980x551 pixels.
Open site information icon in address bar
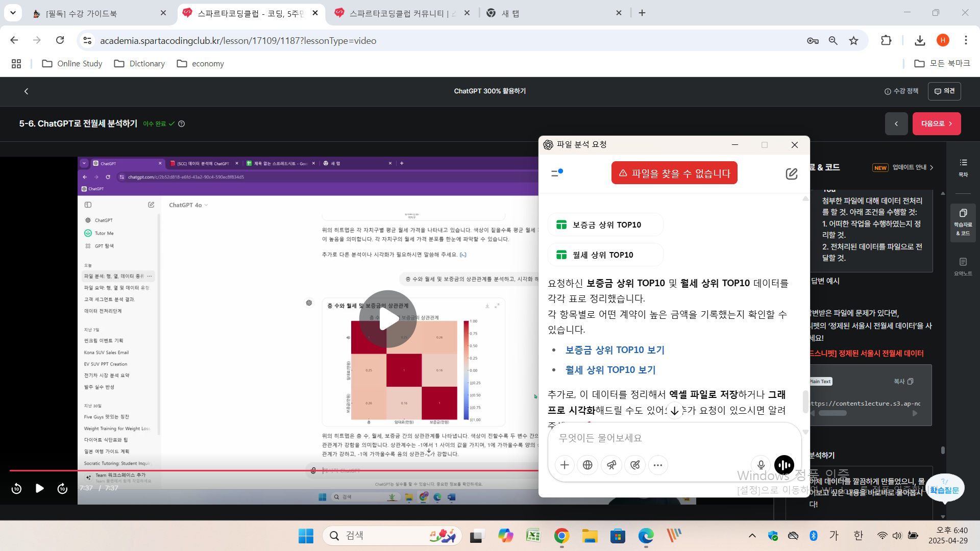coord(87,40)
